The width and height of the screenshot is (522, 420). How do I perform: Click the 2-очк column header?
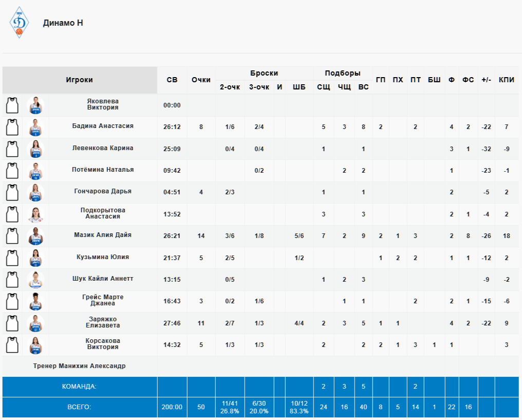[230, 87]
